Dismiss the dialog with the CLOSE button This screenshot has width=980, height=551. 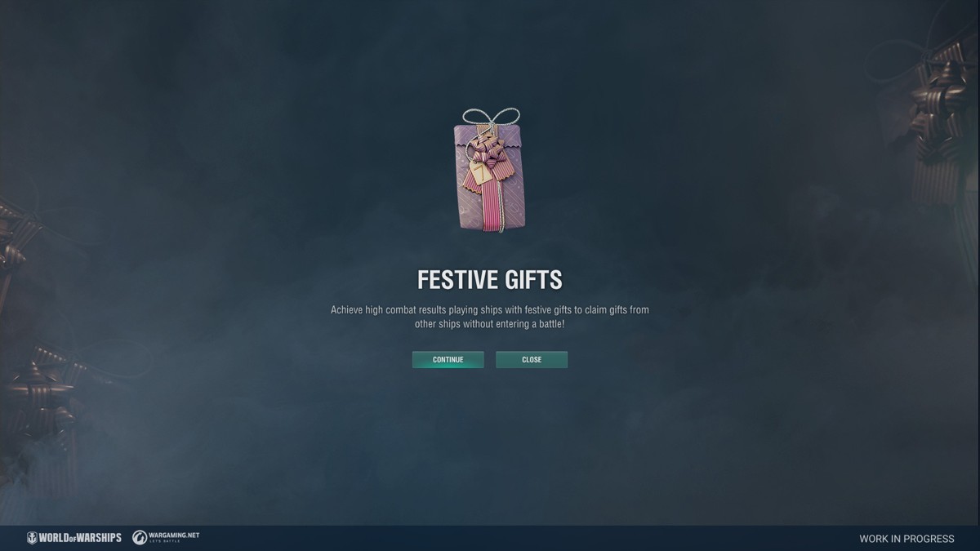point(532,359)
